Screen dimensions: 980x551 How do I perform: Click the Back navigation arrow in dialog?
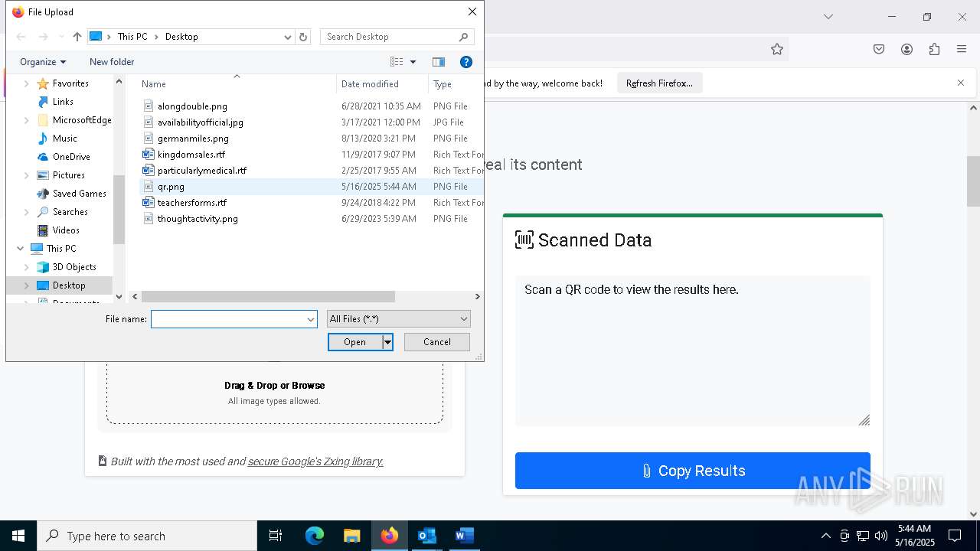(21, 37)
